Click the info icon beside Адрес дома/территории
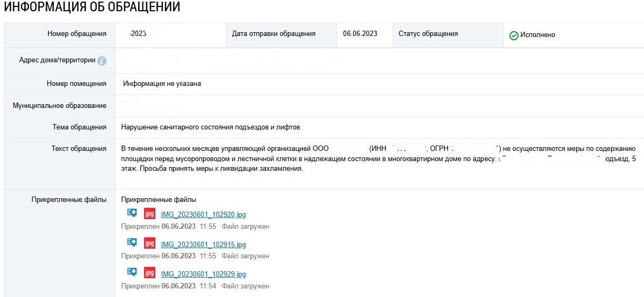 click(x=102, y=61)
